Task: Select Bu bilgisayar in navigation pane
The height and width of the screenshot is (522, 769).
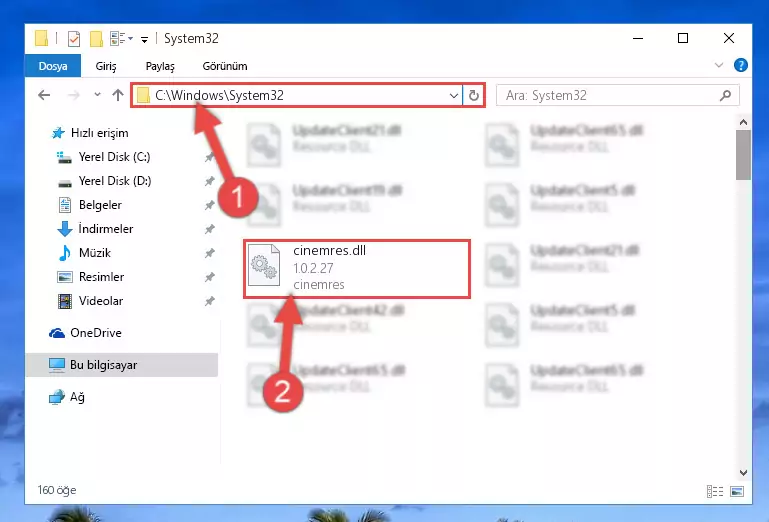Action: pyautogui.click(x=121, y=365)
